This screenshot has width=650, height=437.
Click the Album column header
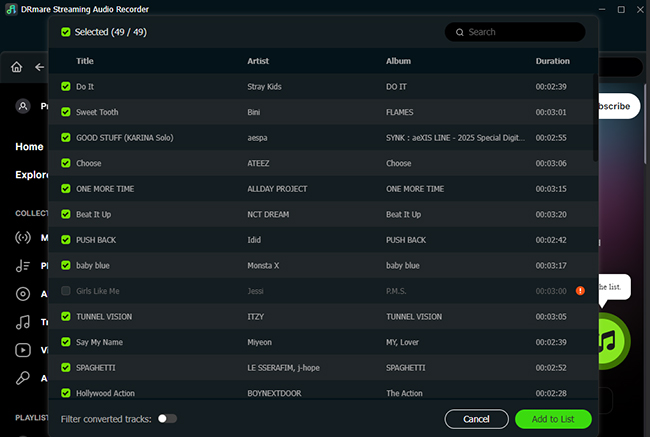click(398, 61)
